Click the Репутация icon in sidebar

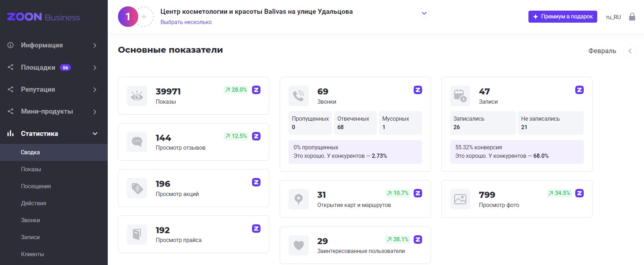[x=11, y=90]
